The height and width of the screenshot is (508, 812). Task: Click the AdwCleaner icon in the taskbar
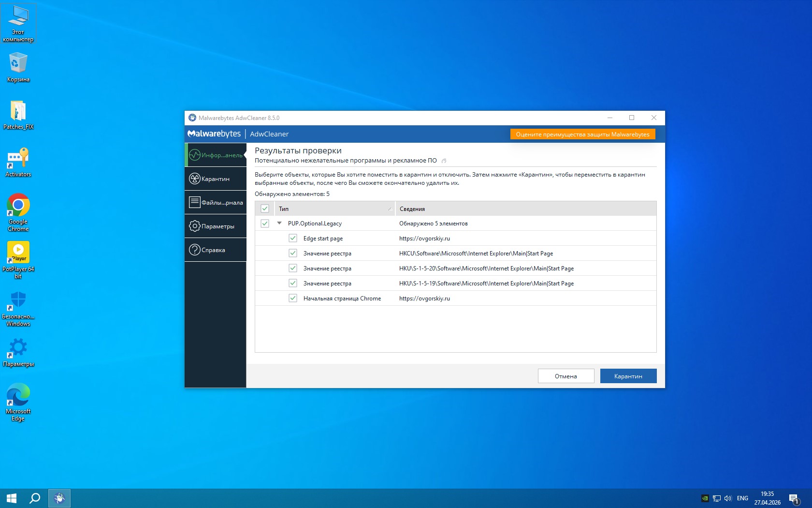pos(59,498)
